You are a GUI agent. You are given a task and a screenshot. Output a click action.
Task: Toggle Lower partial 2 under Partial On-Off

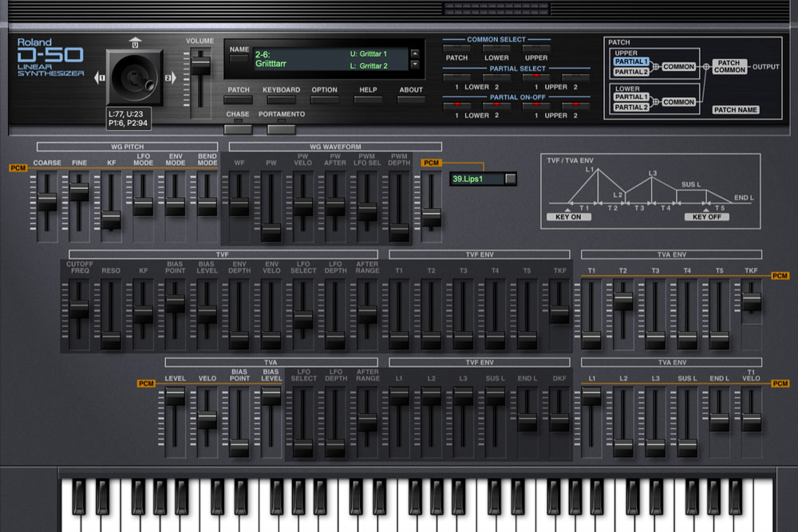pyautogui.click(x=496, y=105)
